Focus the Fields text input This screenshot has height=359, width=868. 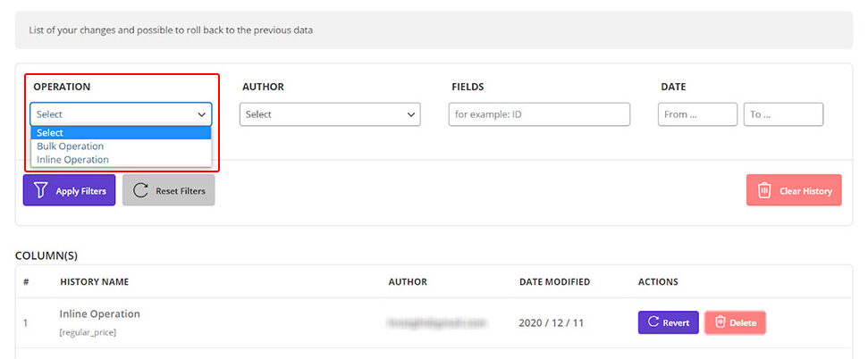538,114
